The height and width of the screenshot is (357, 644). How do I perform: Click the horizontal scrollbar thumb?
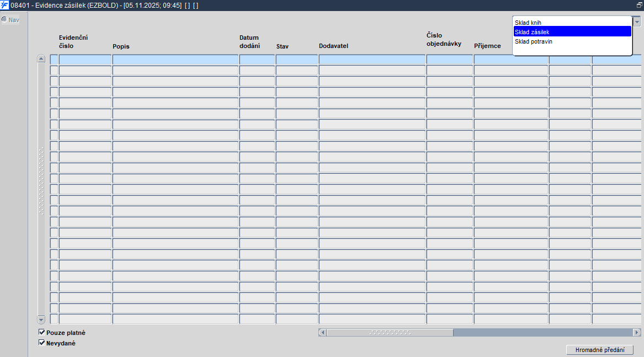[x=390, y=332]
